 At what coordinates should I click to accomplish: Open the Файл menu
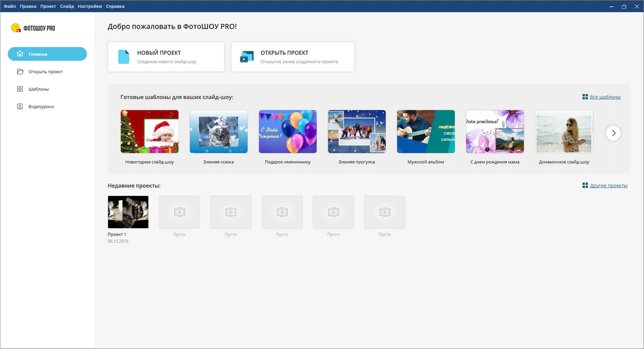(x=10, y=7)
